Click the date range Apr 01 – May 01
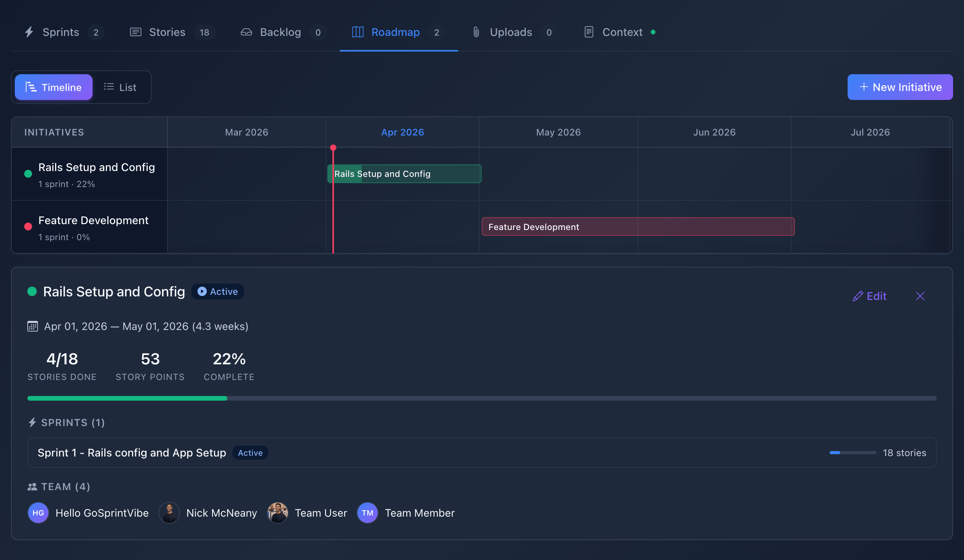The image size is (964, 560). click(x=146, y=326)
